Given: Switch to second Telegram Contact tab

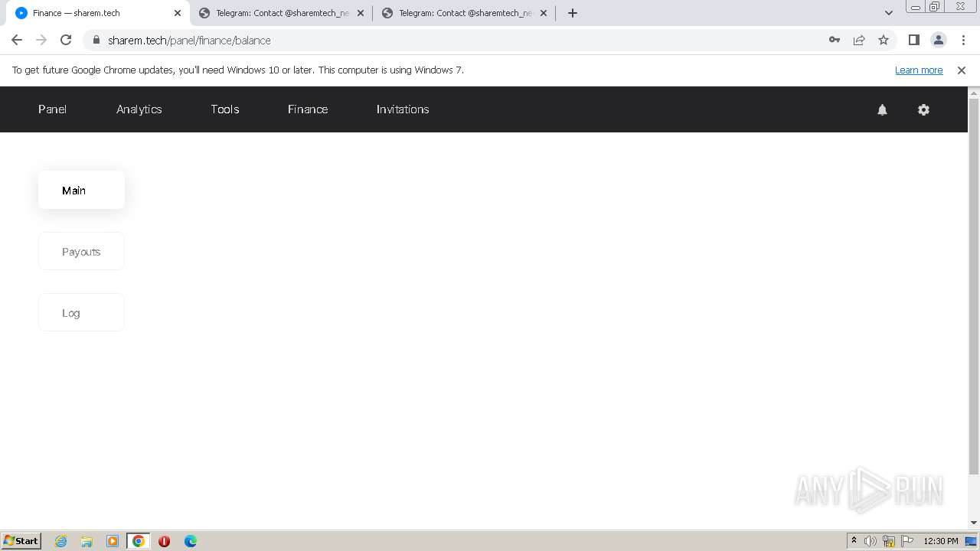Looking at the screenshot, I should (464, 13).
